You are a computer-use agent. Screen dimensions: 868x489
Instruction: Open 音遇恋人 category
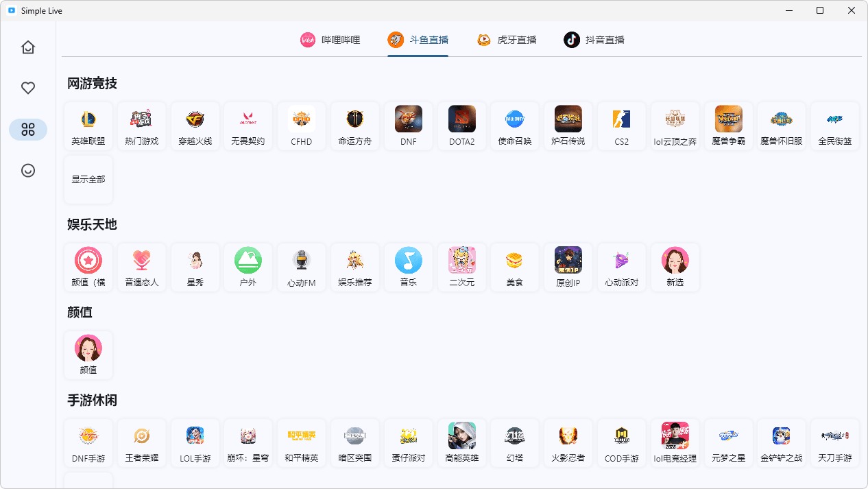click(x=142, y=267)
